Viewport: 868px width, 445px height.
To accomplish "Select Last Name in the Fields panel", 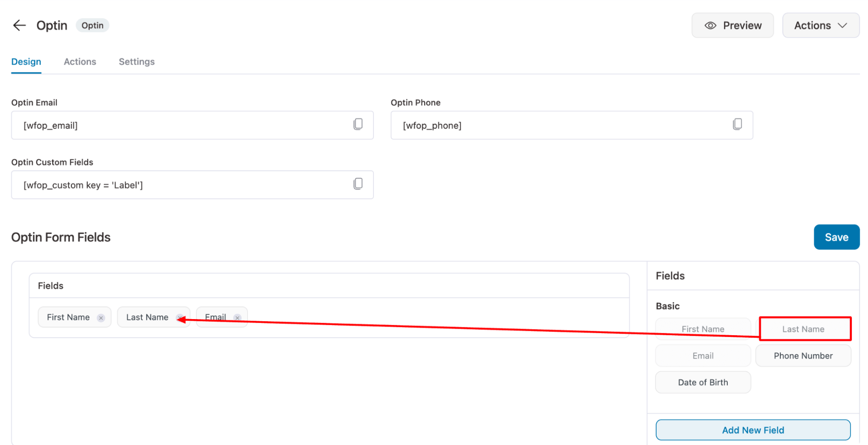I will (803, 329).
